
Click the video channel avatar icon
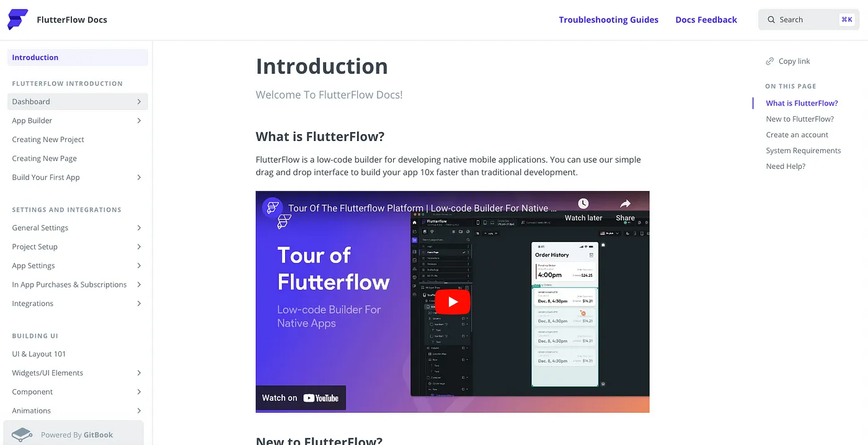click(272, 208)
